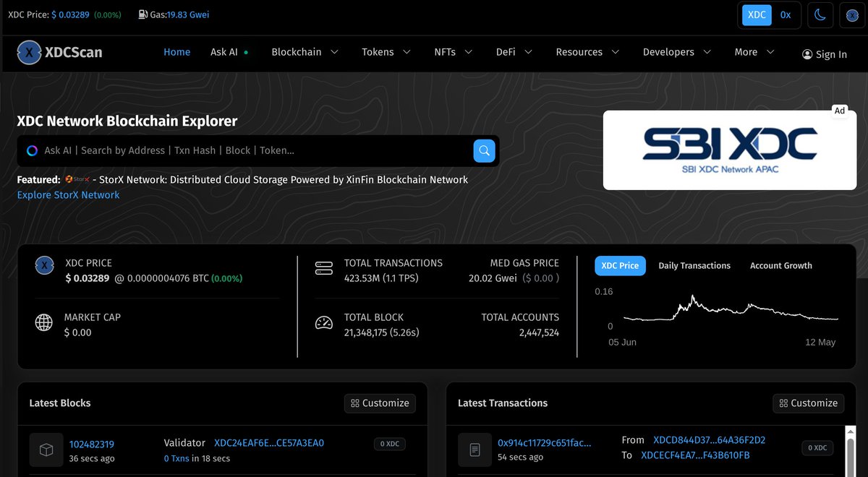Viewport: 868px width, 477px height.
Task: Click the 0 XDC badge in Latest Blocks
Action: (x=390, y=444)
